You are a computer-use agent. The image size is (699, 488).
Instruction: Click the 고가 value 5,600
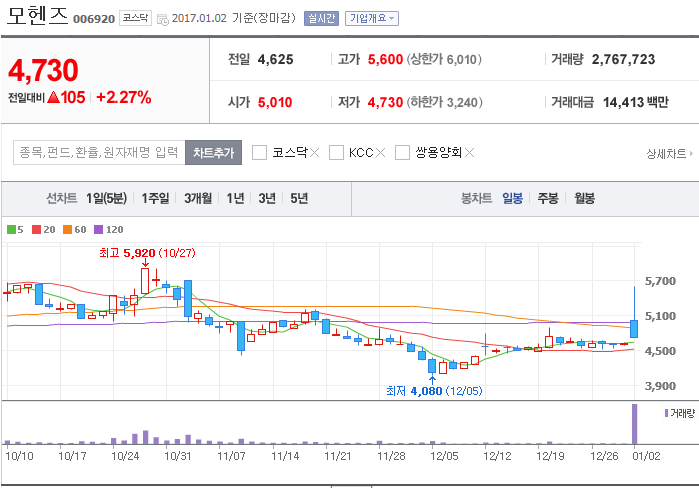click(385, 59)
